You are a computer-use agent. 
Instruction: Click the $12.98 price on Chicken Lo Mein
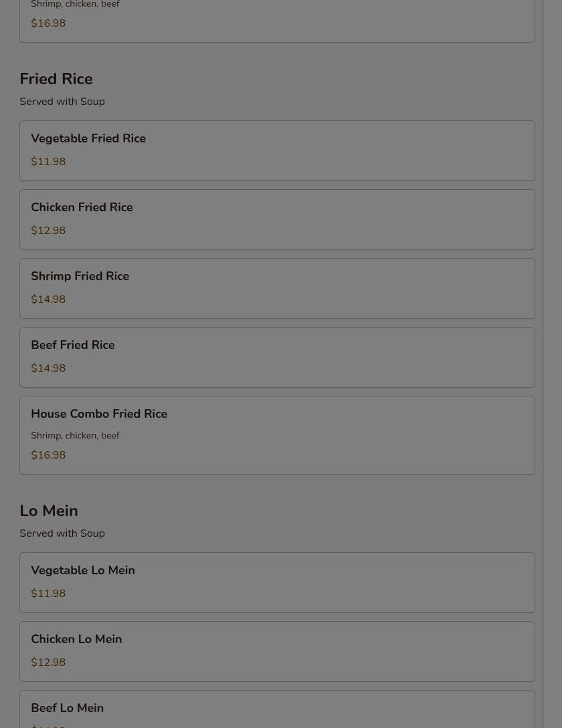pyautogui.click(x=48, y=662)
